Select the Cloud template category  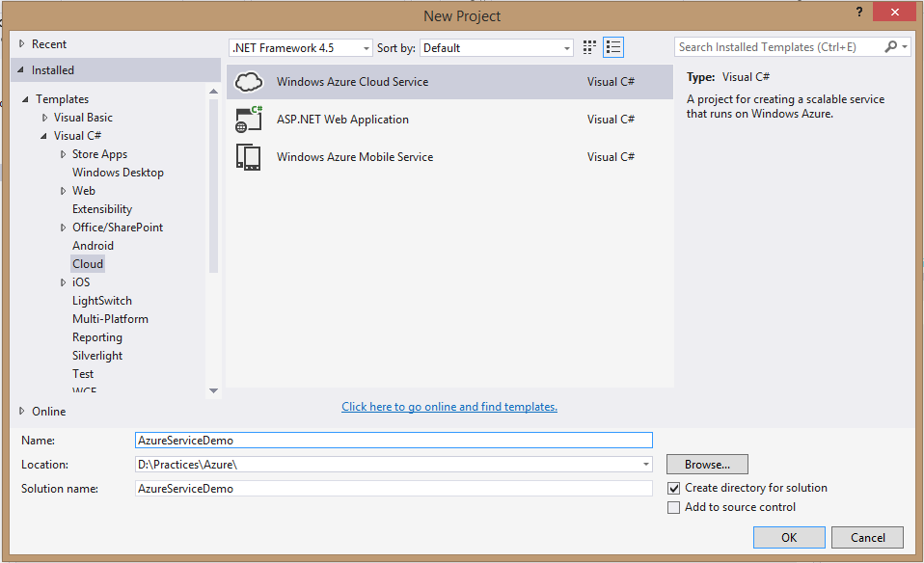(88, 264)
